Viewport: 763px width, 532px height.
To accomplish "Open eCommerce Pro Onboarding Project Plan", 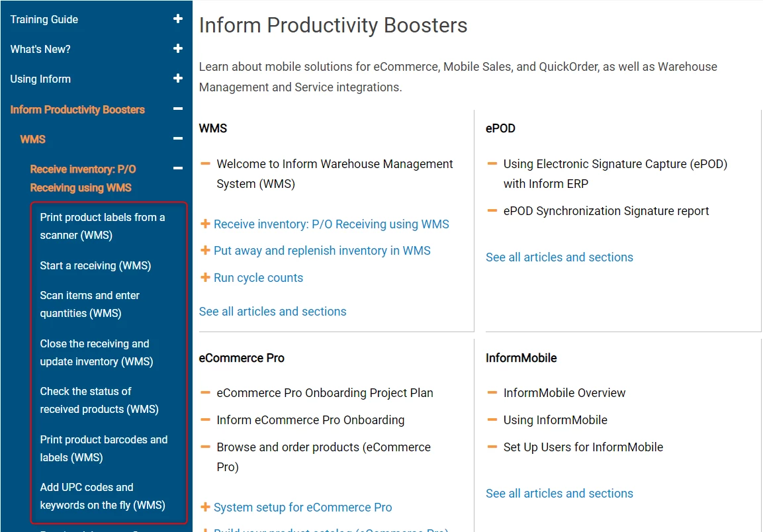I will point(324,393).
